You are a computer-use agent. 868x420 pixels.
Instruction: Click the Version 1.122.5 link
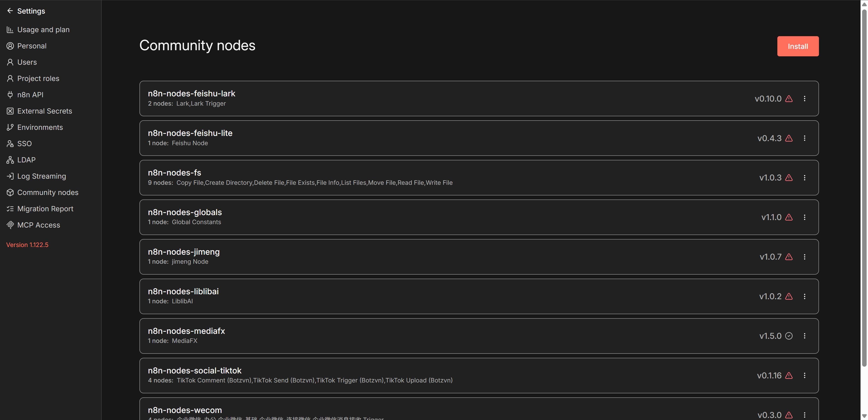coord(27,245)
